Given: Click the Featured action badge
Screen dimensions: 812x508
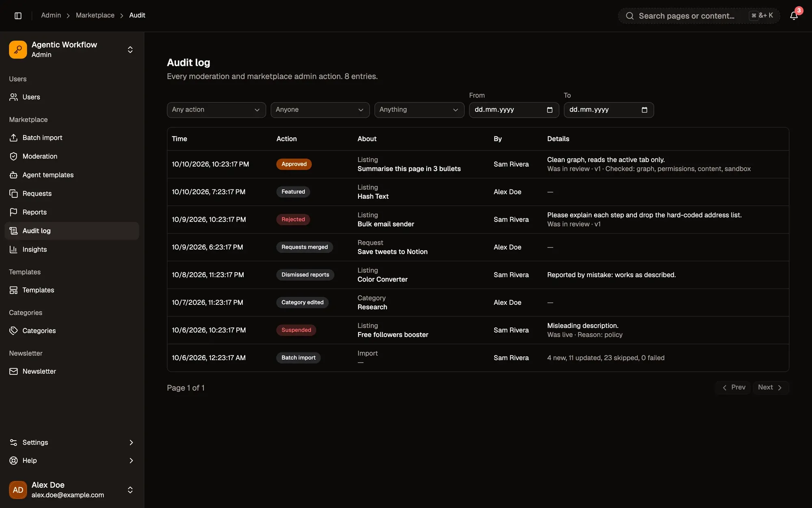Looking at the screenshot, I should tap(293, 192).
